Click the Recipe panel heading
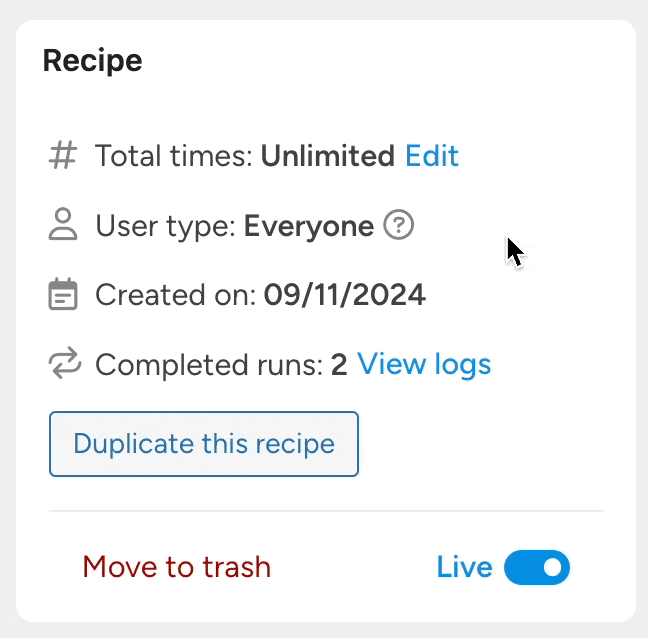 click(92, 61)
